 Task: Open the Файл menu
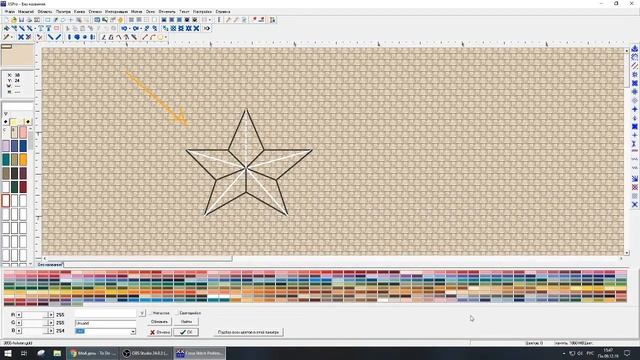pyautogui.click(x=9, y=11)
